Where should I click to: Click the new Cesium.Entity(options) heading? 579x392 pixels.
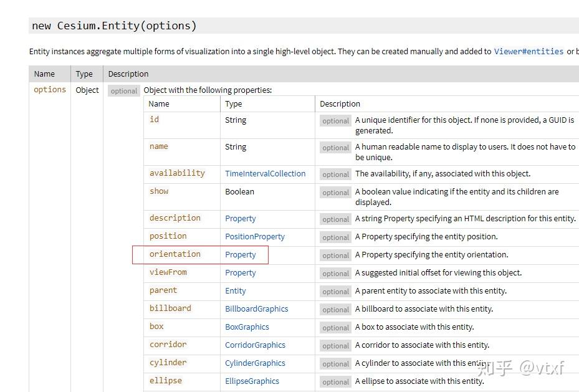click(114, 26)
